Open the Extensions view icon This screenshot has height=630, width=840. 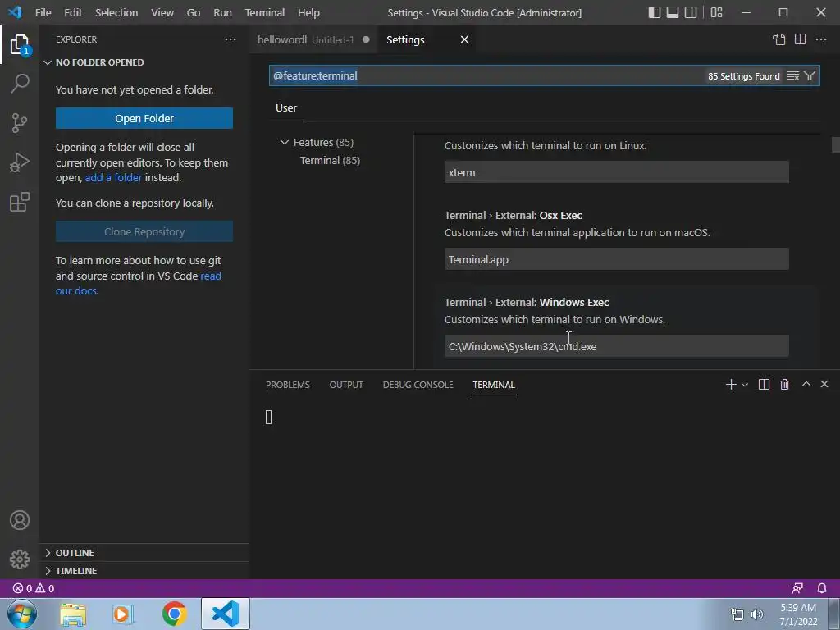pos(20,202)
